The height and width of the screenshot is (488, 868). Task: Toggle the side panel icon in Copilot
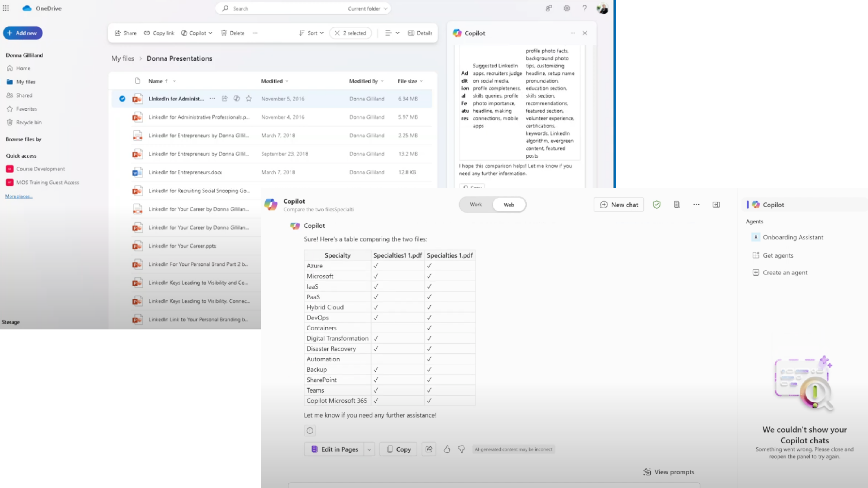click(x=716, y=205)
